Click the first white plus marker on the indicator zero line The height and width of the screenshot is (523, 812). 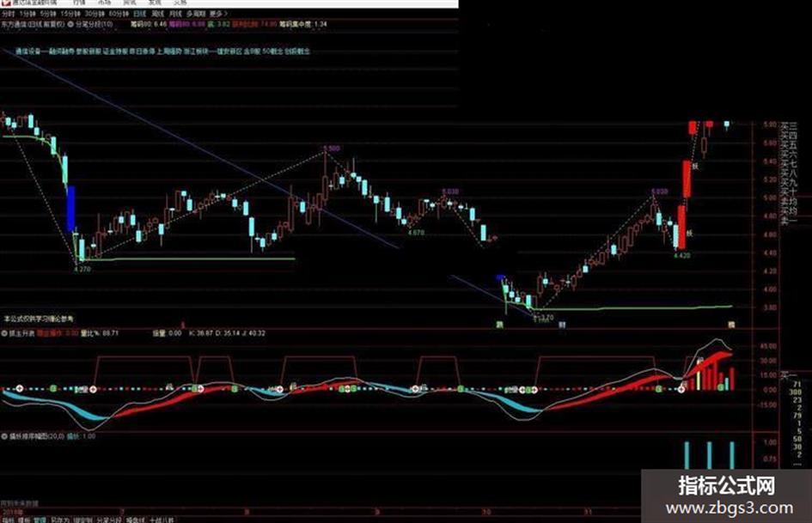tap(20, 388)
